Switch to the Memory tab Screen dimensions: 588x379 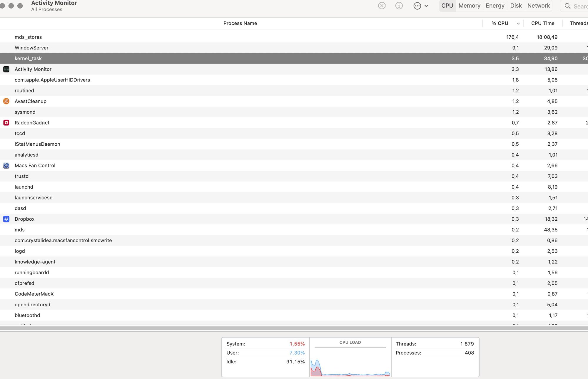[x=469, y=6]
